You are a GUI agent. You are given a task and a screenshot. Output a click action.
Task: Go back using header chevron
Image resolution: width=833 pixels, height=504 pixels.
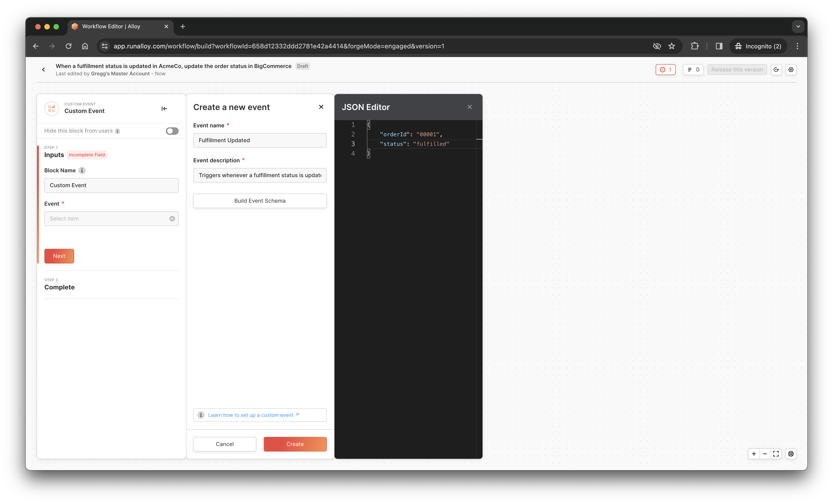click(43, 70)
